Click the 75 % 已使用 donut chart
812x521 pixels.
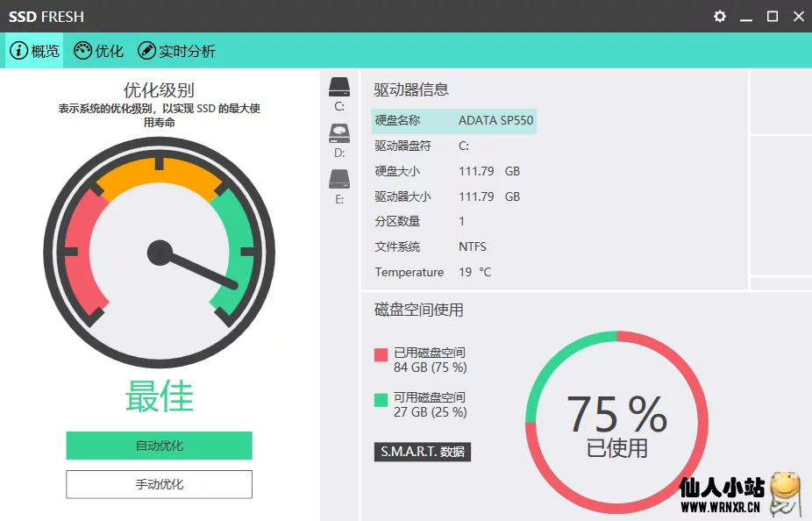[x=616, y=422]
